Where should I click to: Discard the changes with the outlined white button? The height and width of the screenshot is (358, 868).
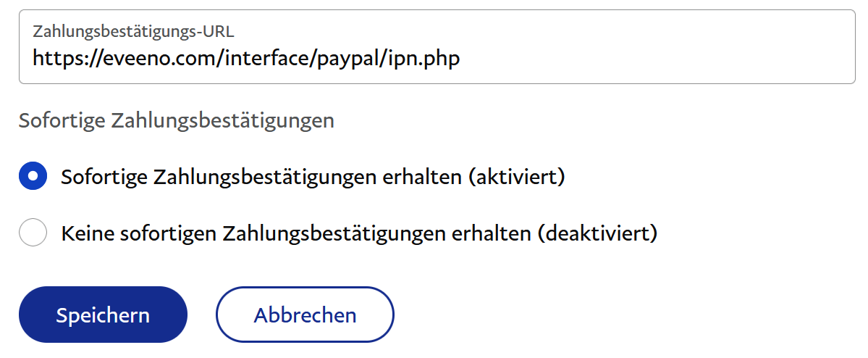pyautogui.click(x=305, y=315)
